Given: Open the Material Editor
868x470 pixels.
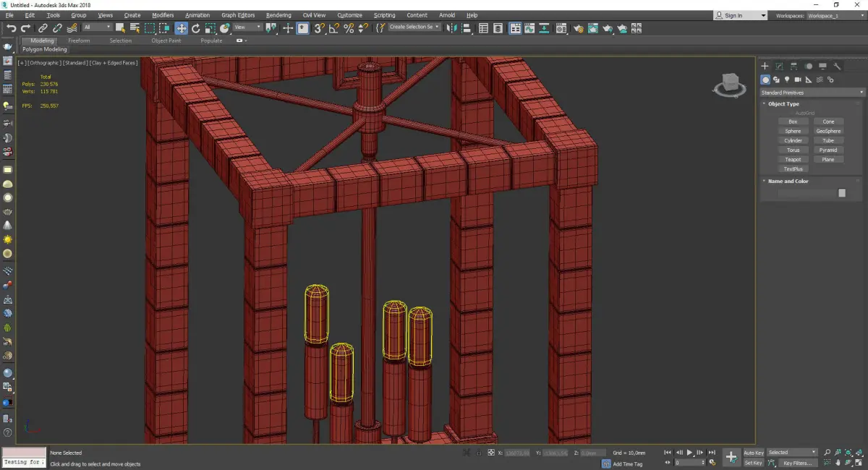Looking at the screenshot, I should 561,28.
